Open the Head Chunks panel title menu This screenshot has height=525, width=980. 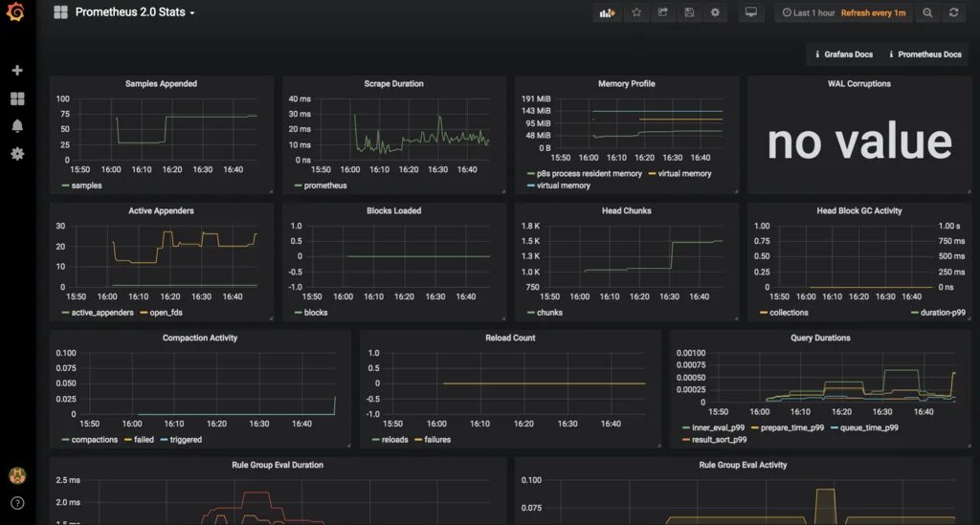coord(626,211)
